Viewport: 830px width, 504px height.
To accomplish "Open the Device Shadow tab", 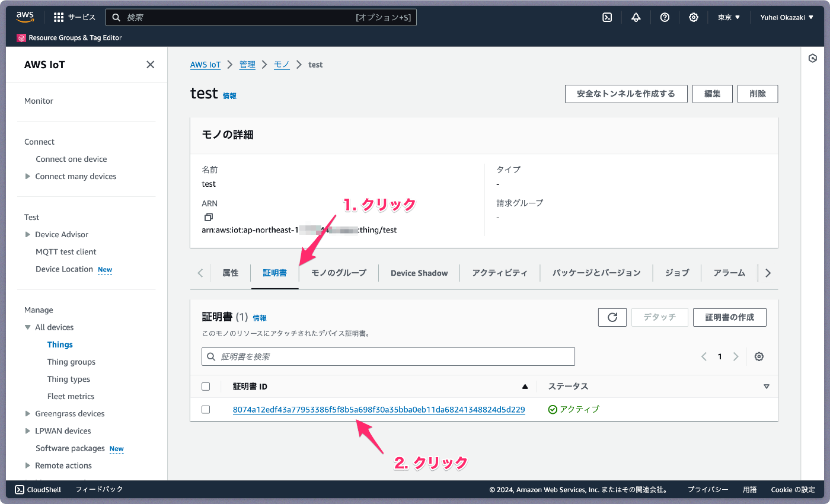I will pos(419,273).
